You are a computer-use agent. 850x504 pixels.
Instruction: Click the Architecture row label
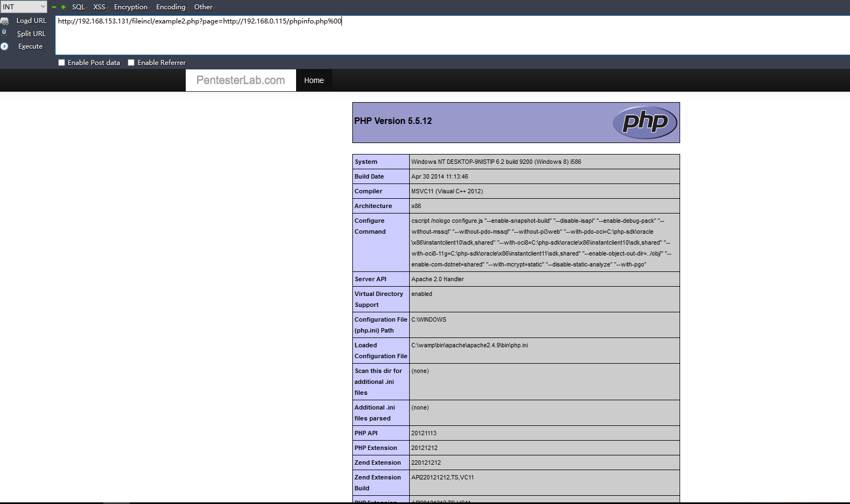pyautogui.click(x=373, y=206)
